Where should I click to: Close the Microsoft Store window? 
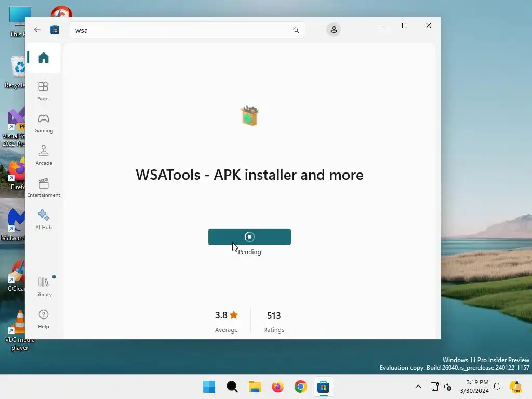(x=429, y=25)
